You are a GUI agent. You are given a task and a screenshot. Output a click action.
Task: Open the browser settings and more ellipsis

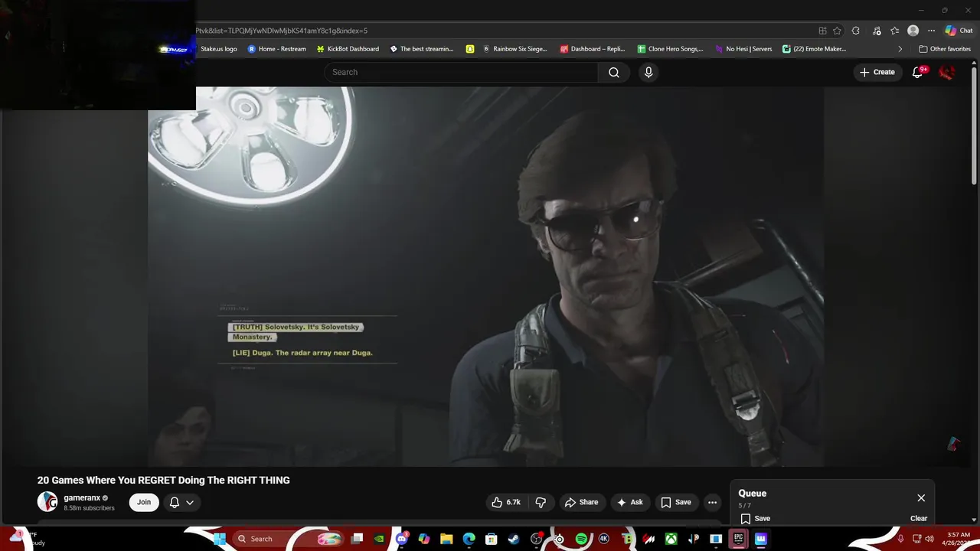point(931,31)
